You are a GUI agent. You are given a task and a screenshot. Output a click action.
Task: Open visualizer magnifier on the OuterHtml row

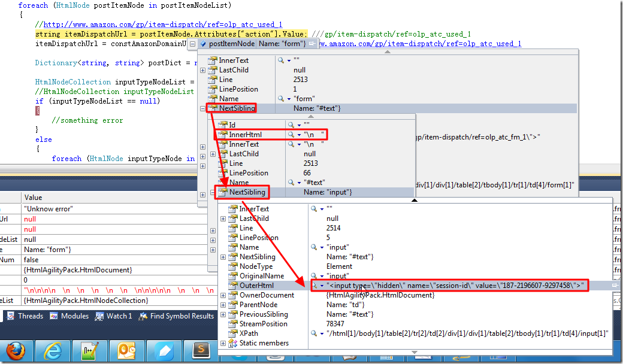(x=314, y=286)
